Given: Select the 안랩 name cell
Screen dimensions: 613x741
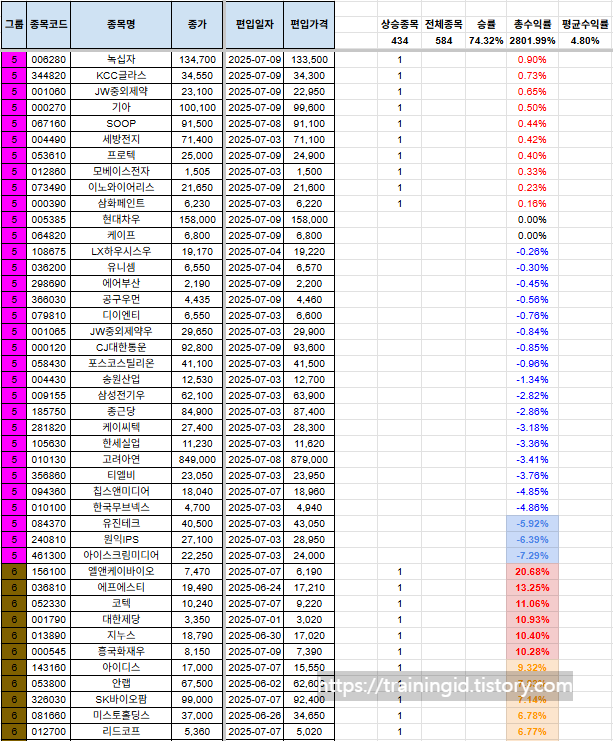Looking at the screenshot, I should pyautogui.click(x=121, y=684).
